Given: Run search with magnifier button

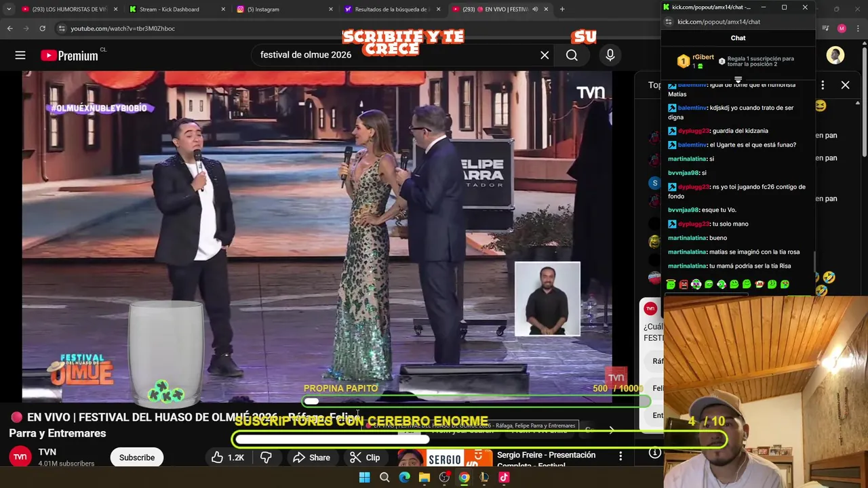Looking at the screenshot, I should pyautogui.click(x=572, y=55).
